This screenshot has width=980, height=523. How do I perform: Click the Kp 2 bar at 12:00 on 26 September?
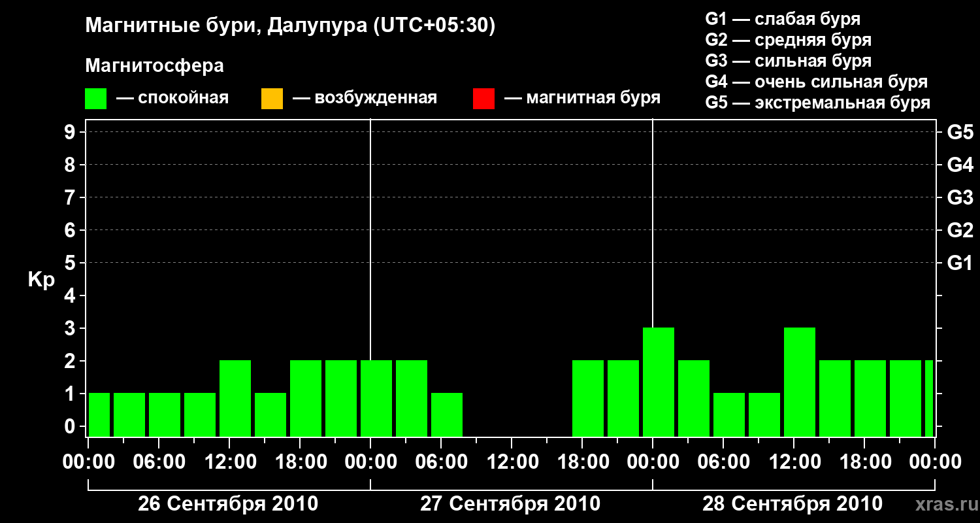tap(235, 398)
